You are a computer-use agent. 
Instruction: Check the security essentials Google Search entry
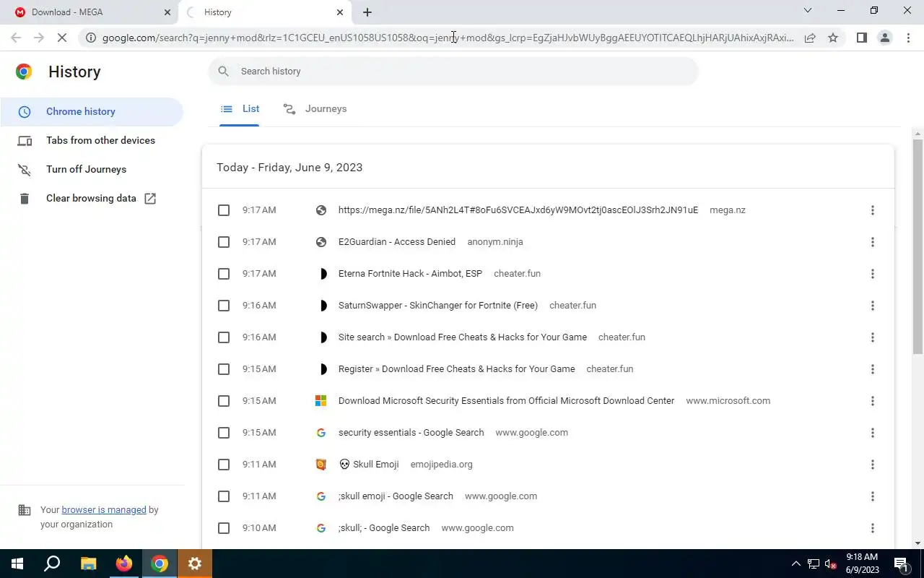pos(224,433)
